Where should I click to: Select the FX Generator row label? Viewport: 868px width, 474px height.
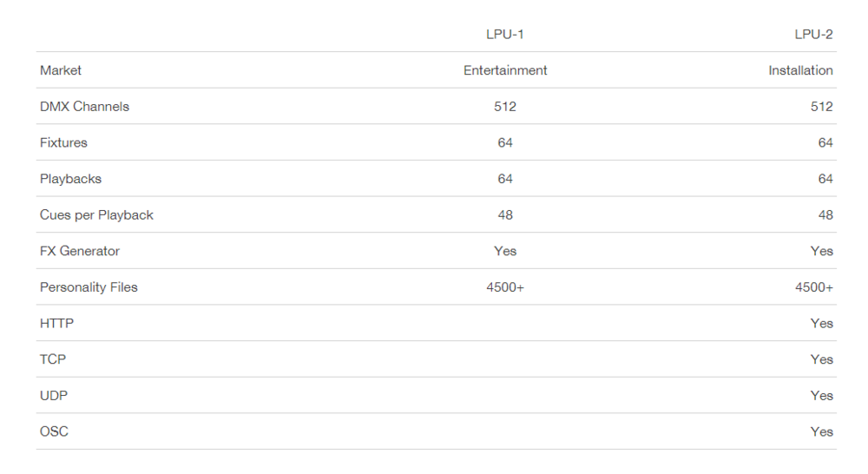coord(80,251)
